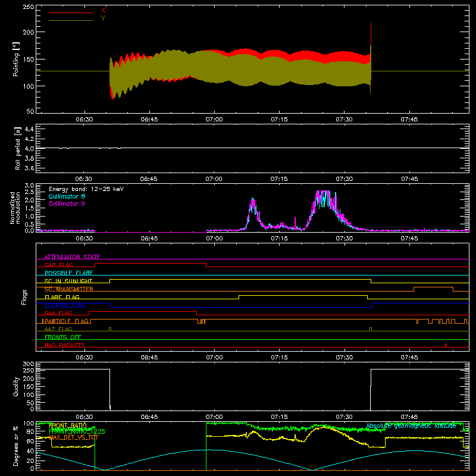
Task: Select the green FRONTS_OFF label
Action: point(63,337)
